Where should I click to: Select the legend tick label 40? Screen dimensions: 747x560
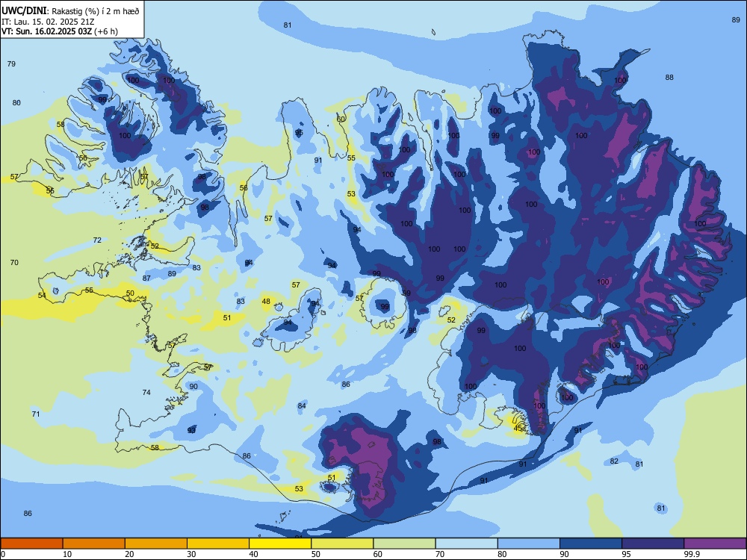click(x=253, y=554)
